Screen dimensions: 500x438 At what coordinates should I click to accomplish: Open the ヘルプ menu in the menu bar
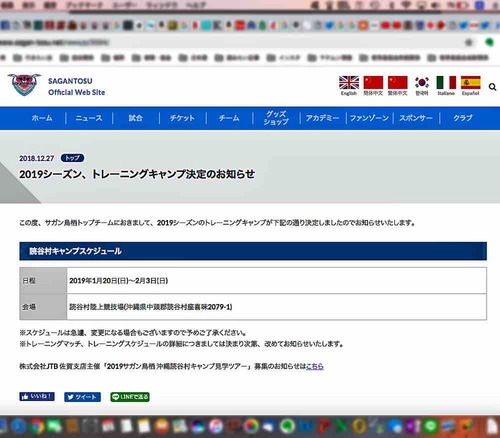click(x=196, y=5)
